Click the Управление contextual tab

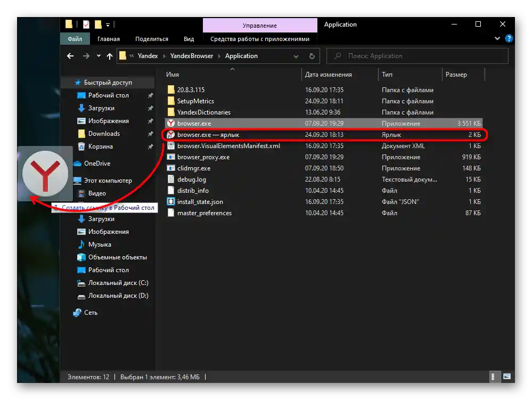point(260,26)
